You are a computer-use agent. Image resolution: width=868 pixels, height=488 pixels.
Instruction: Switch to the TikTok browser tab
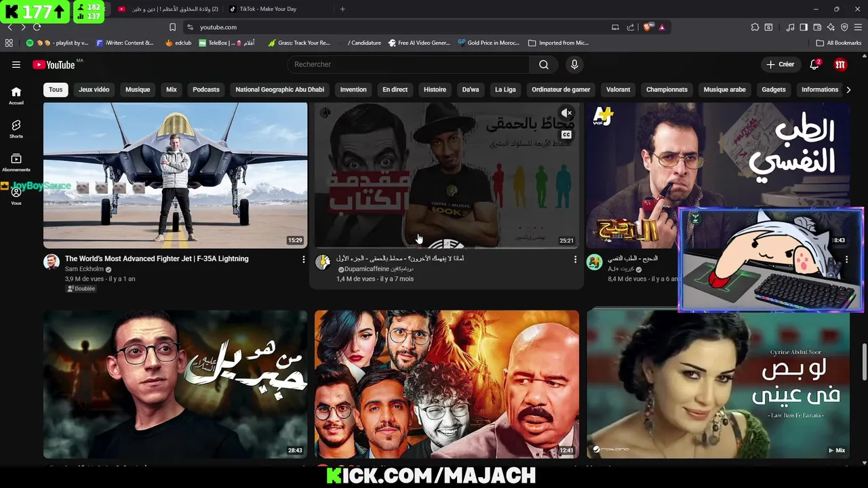coord(268,9)
